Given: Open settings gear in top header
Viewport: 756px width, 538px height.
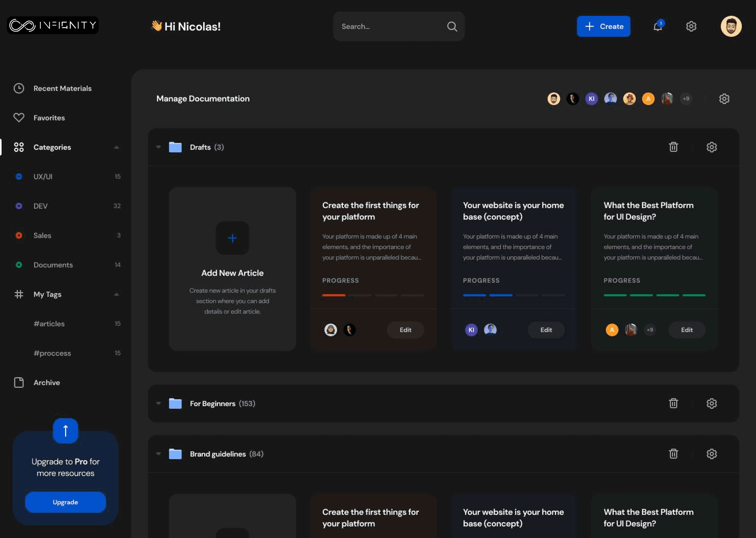Looking at the screenshot, I should [691, 26].
